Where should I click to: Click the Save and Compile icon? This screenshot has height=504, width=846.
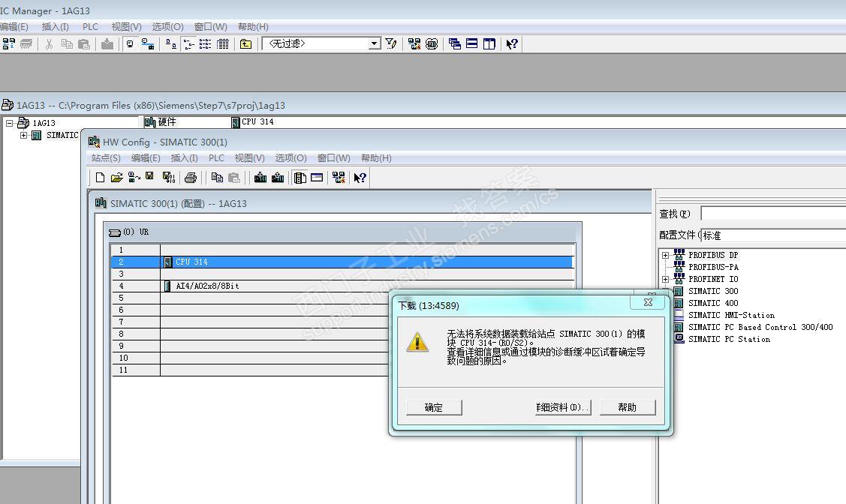pyautogui.click(x=168, y=178)
